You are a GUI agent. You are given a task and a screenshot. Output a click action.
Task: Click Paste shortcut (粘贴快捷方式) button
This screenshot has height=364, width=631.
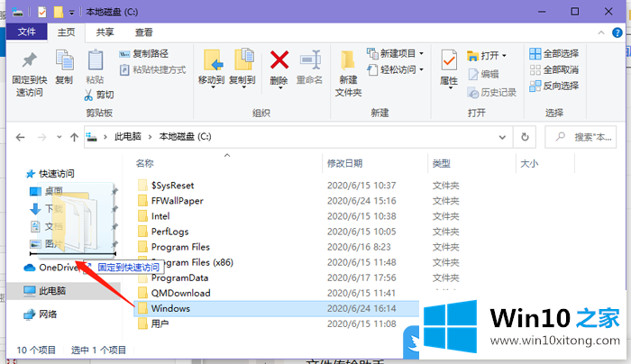(x=153, y=70)
